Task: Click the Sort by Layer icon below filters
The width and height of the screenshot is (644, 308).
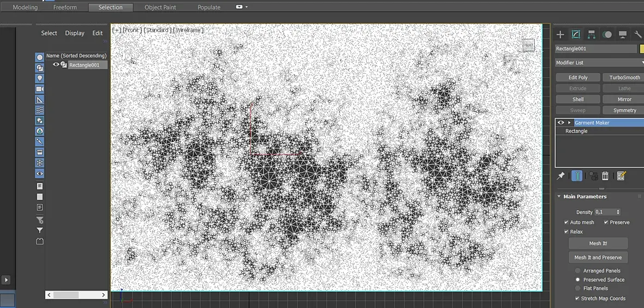Action: coord(40,241)
